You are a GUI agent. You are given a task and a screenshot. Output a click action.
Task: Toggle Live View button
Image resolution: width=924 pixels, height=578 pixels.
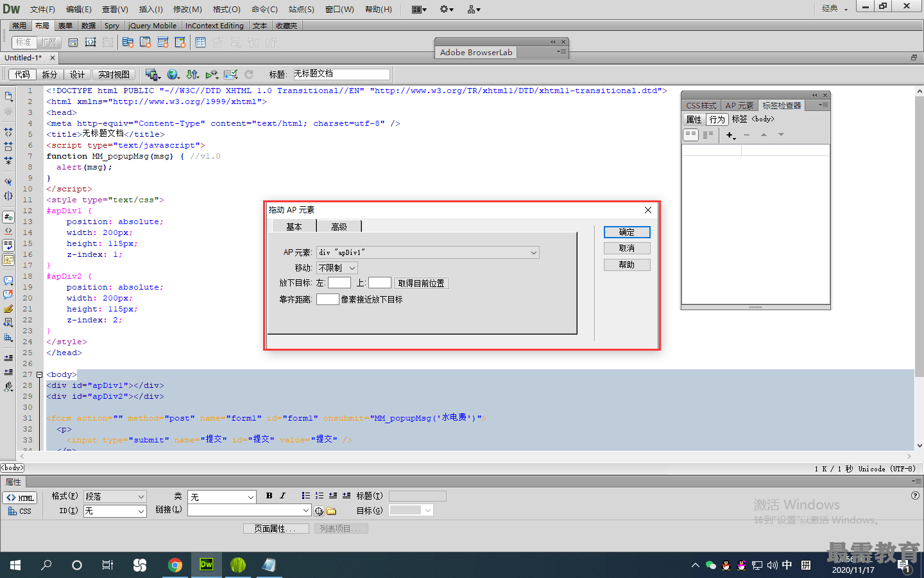coord(114,74)
